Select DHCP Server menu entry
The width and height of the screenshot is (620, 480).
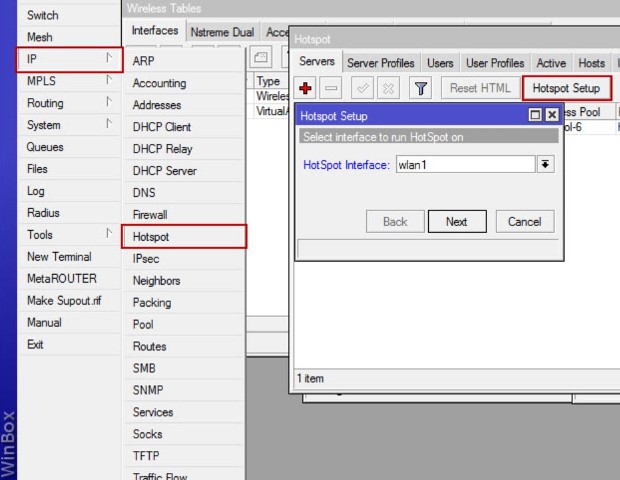tap(184, 171)
